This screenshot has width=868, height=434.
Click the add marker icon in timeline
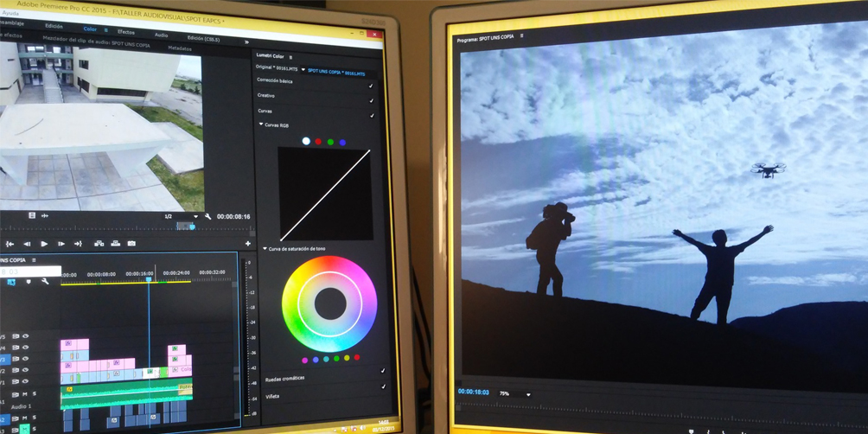(29, 281)
